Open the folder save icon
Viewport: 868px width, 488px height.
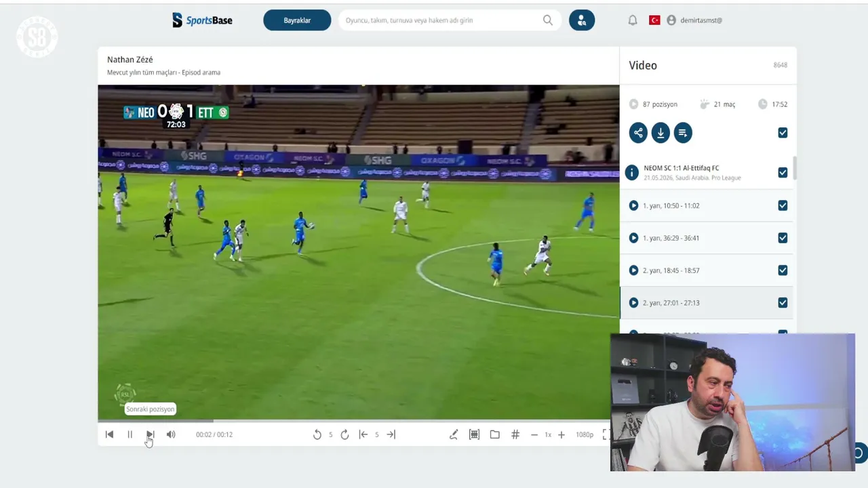point(494,434)
